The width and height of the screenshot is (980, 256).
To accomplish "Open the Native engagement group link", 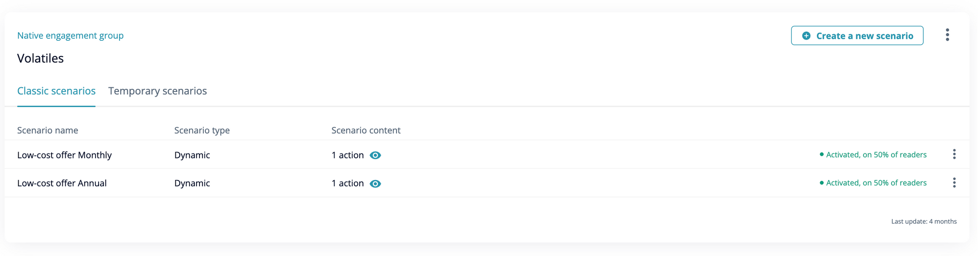I will [70, 35].
